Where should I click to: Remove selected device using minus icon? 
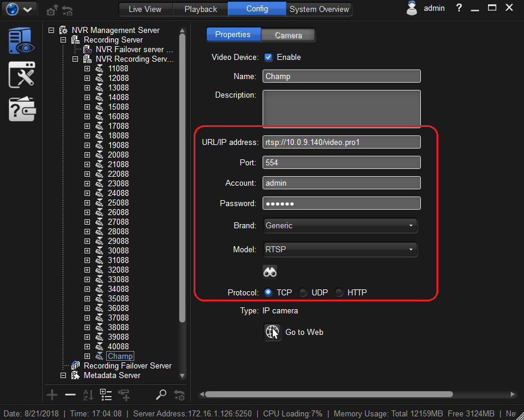point(70,395)
